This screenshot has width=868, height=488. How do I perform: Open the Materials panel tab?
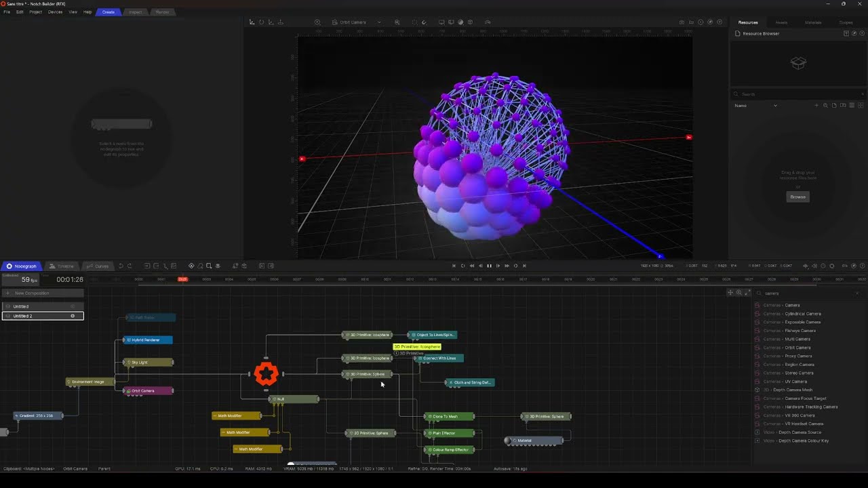pyautogui.click(x=813, y=22)
